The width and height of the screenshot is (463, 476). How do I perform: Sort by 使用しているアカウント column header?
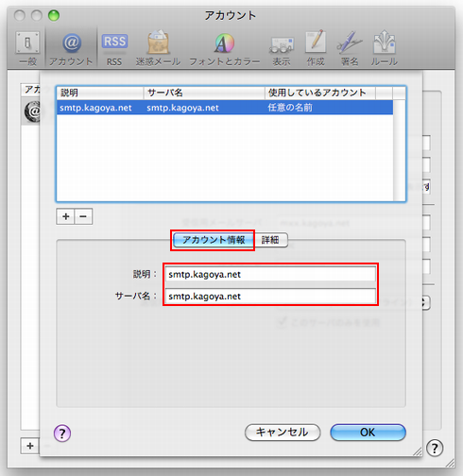click(320, 93)
